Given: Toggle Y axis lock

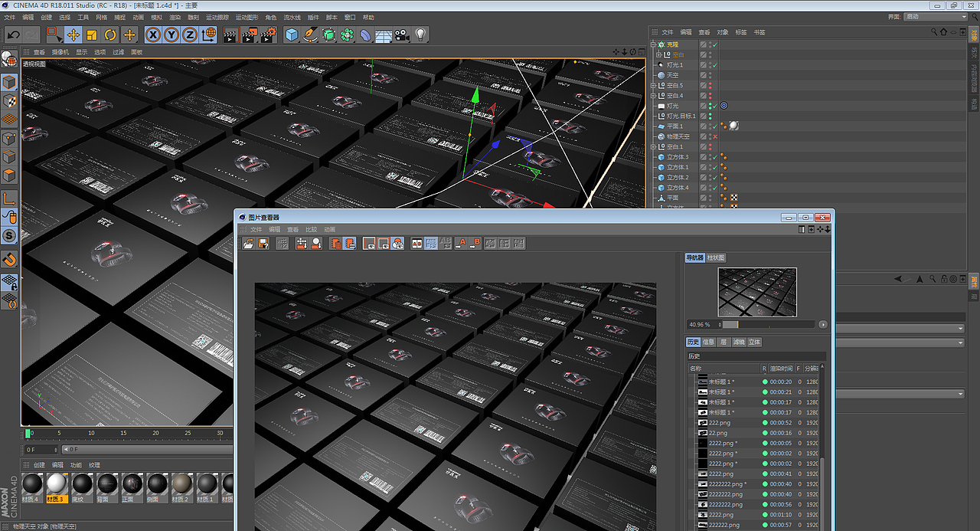Looking at the screenshot, I should (171, 34).
